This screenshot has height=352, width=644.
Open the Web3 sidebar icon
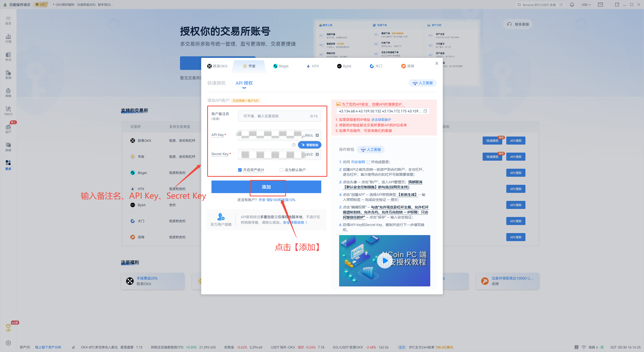8,111
